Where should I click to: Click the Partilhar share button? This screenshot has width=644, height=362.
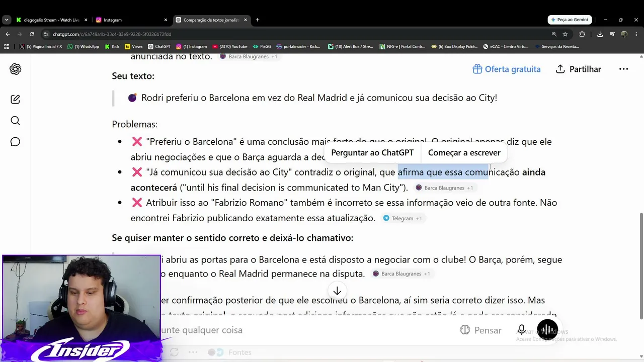pyautogui.click(x=579, y=69)
